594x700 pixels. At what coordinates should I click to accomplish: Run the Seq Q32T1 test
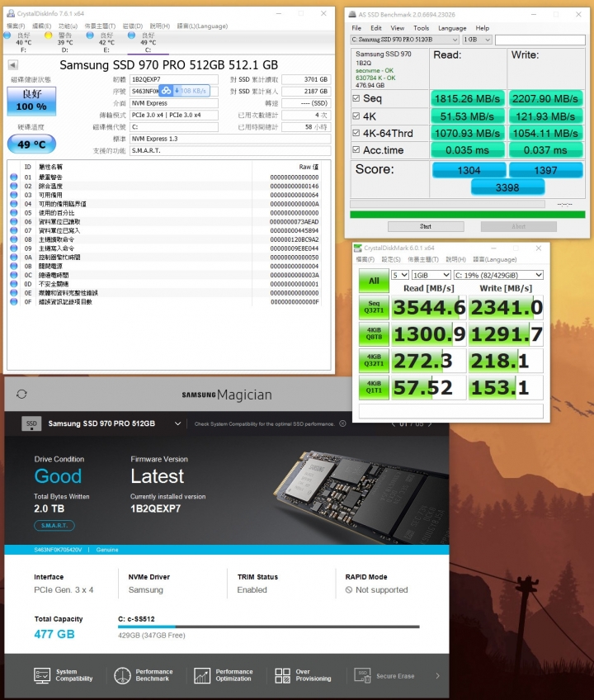[374, 307]
